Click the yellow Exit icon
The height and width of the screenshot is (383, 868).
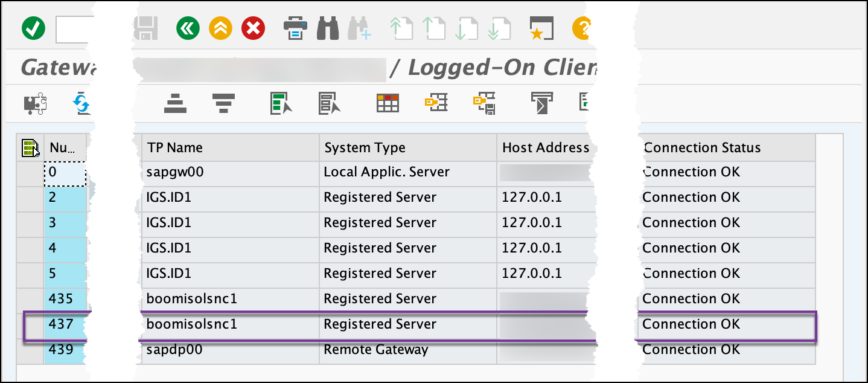click(x=220, y=28)
